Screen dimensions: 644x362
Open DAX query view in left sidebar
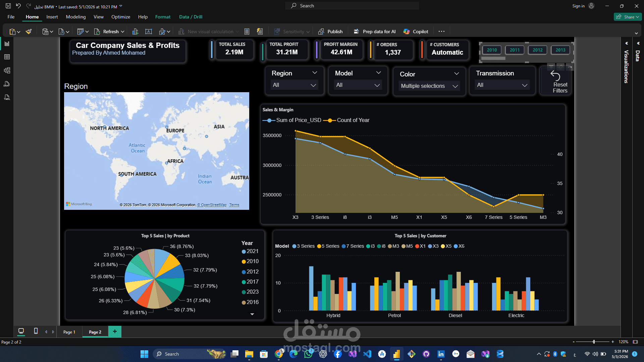click(x=7, y=84)
